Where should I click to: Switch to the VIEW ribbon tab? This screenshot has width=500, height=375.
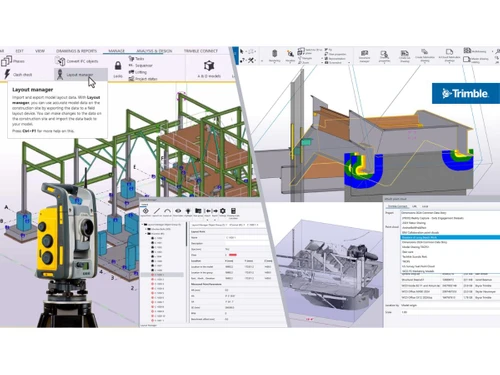coord(40,51)
